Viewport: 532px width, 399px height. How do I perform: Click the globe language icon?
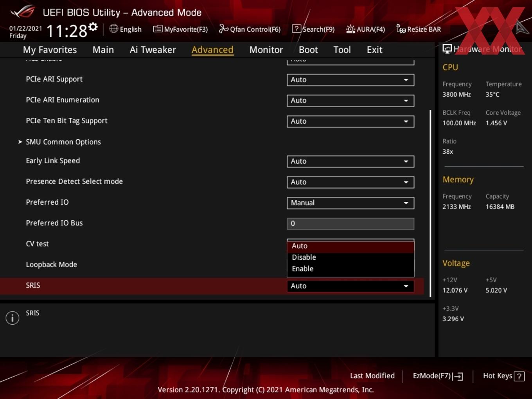[113, 29]
